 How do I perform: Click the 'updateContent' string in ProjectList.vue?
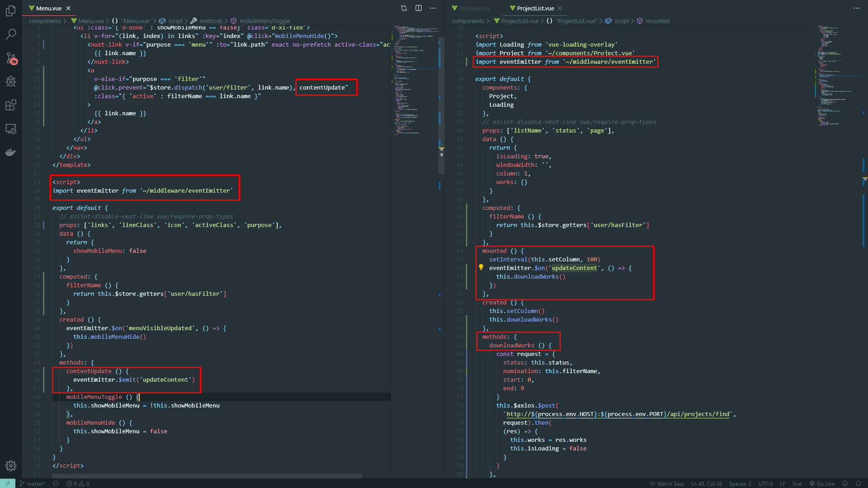[x=574, y=268]
